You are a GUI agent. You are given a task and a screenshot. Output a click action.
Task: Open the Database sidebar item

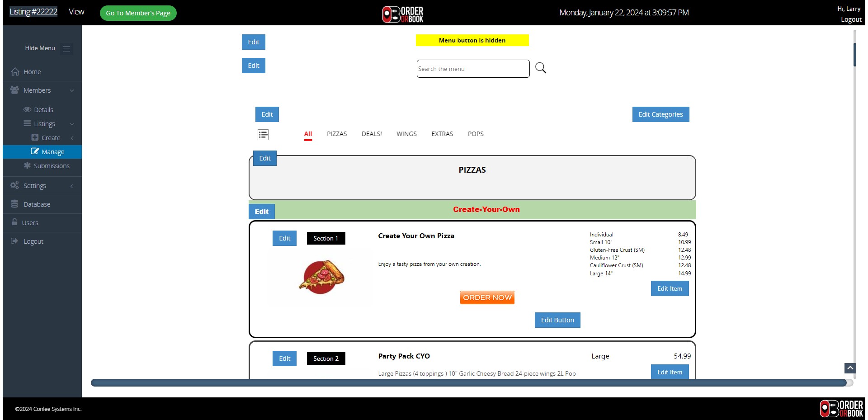37,204
